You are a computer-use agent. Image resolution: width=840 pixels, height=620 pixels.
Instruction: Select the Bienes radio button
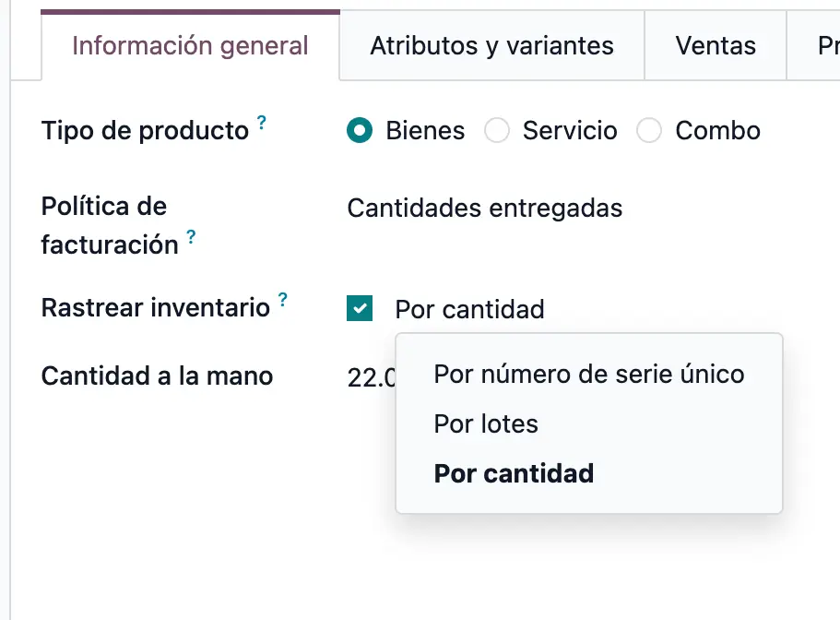coord(360,130)
